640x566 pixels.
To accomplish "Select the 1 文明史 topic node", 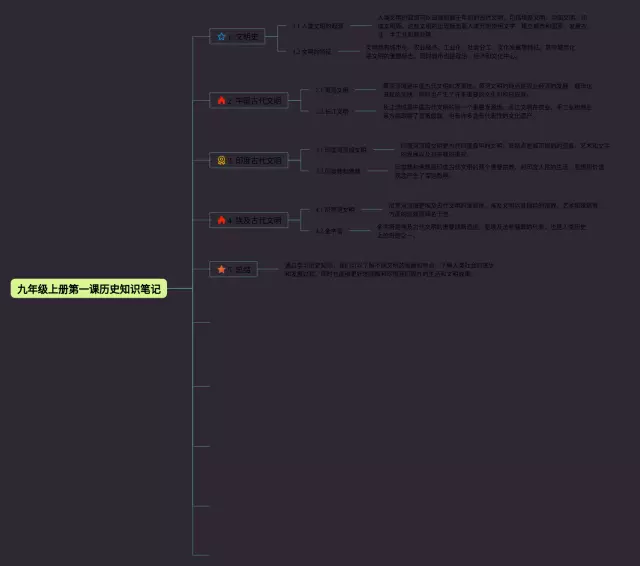I will coord(237,37).
